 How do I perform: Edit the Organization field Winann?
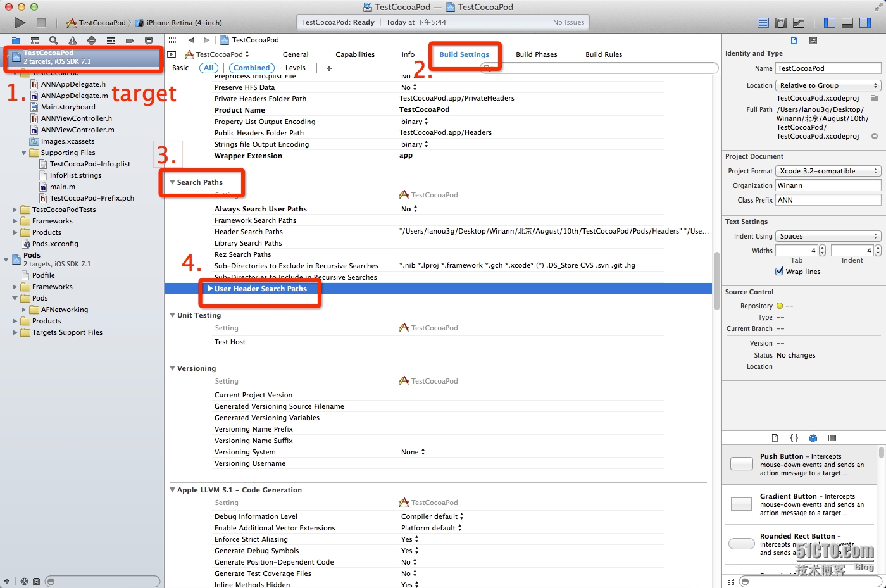(x=828, y=185)
